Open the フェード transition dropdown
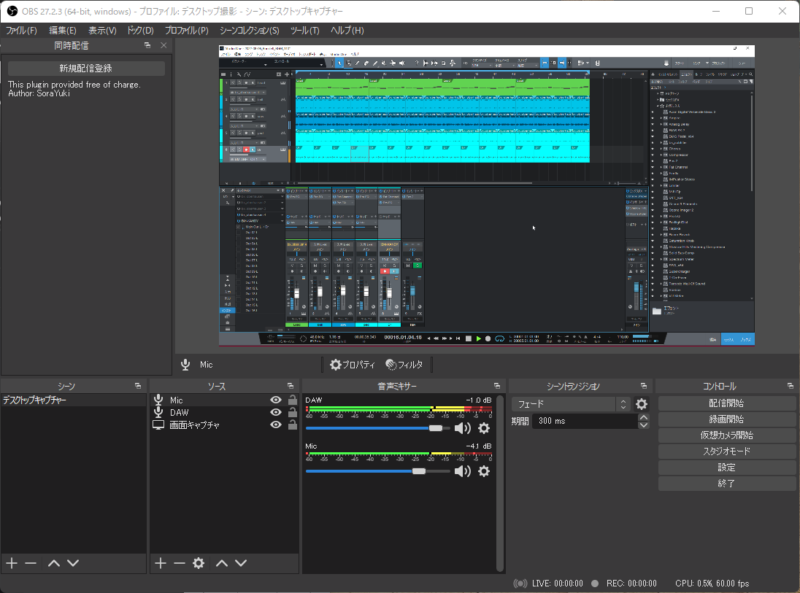Image resolution: width=800 pixels, height=593 pixels. 571,404
